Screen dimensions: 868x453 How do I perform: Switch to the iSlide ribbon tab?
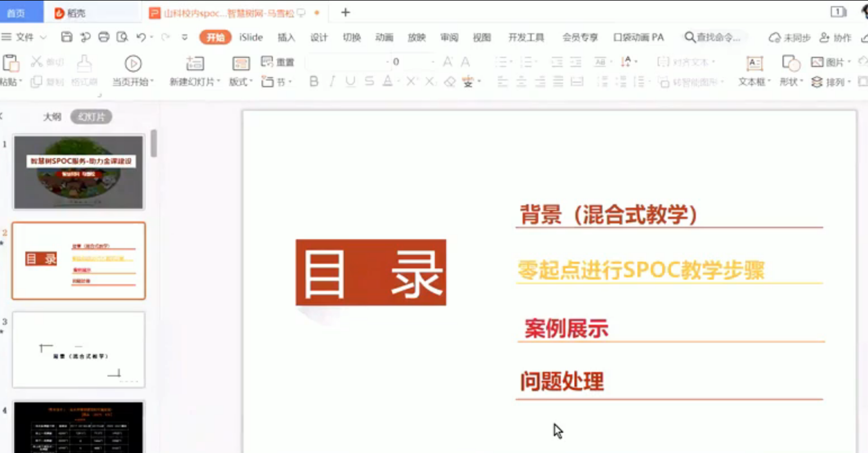tap(251, 37)
